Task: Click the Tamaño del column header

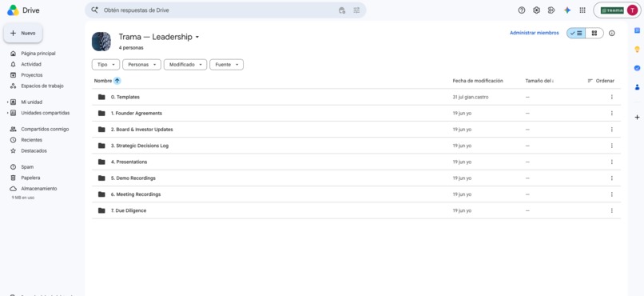Action: pyautogui.click(x=539, y=81)
